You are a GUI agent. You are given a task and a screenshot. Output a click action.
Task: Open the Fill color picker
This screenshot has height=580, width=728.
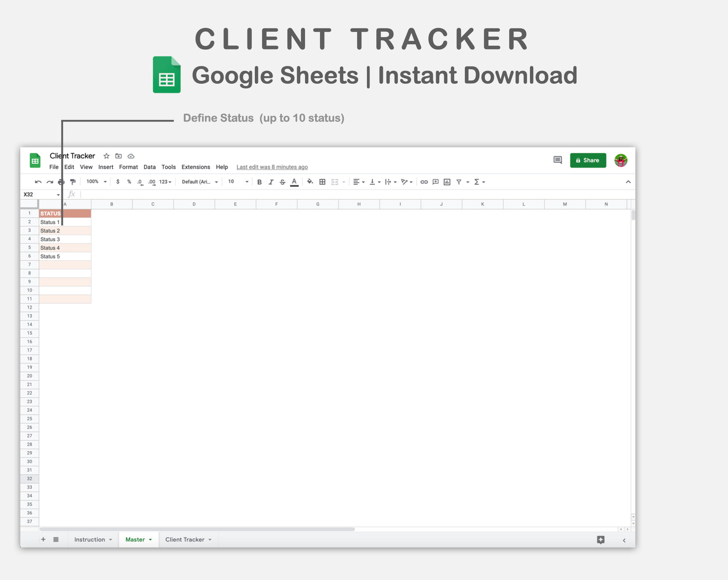(310, 182)
